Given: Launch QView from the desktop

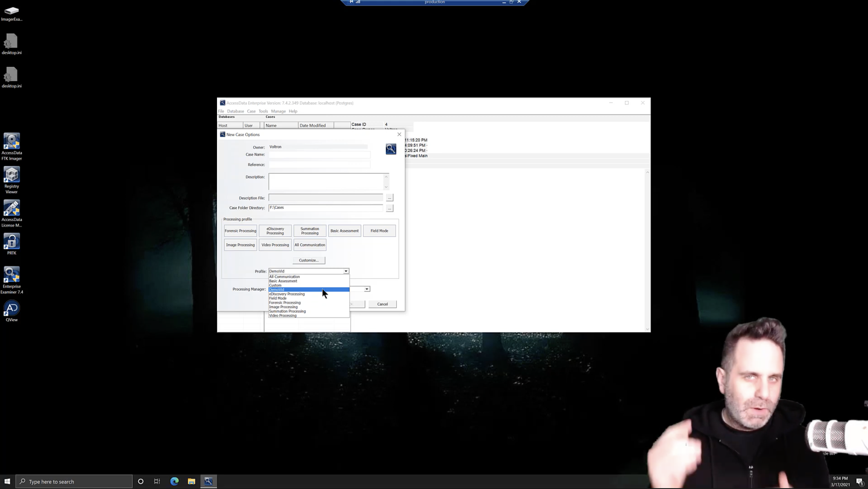Looking at the screenshot, I should tap(12, 307).
